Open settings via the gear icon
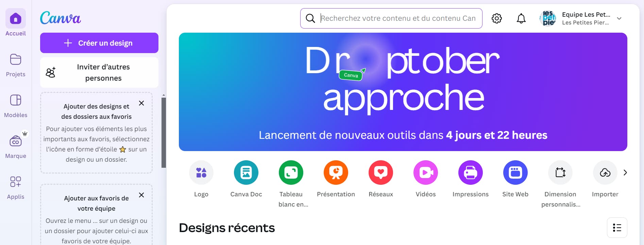Screen dimensions: 644x245 coord(497,18)
